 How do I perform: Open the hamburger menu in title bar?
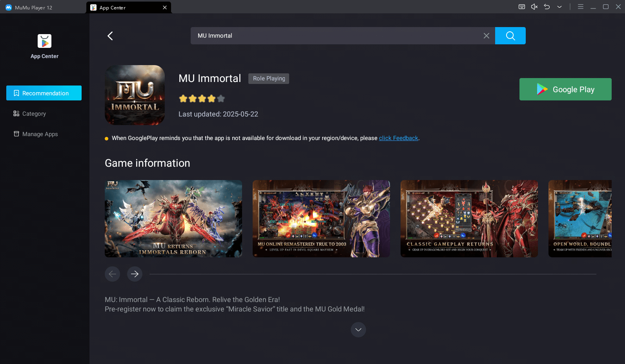581,7
